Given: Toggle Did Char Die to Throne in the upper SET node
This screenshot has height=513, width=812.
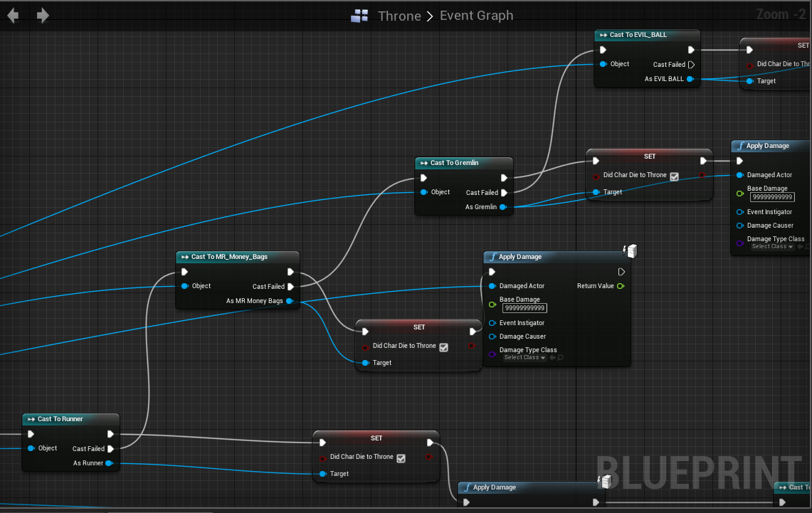Looking at the screenshot, I should [x=674, y=175].
